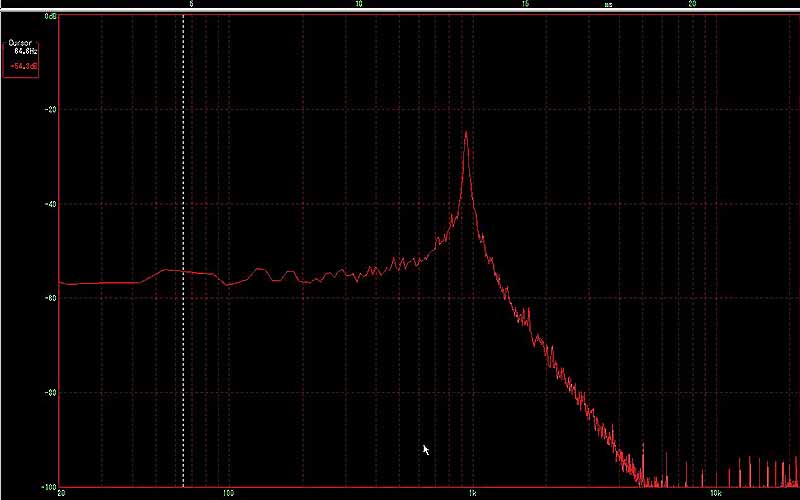Click the 'Cursor' label in the readout box
The image size is (800, 500).
[x=21, y=43]
